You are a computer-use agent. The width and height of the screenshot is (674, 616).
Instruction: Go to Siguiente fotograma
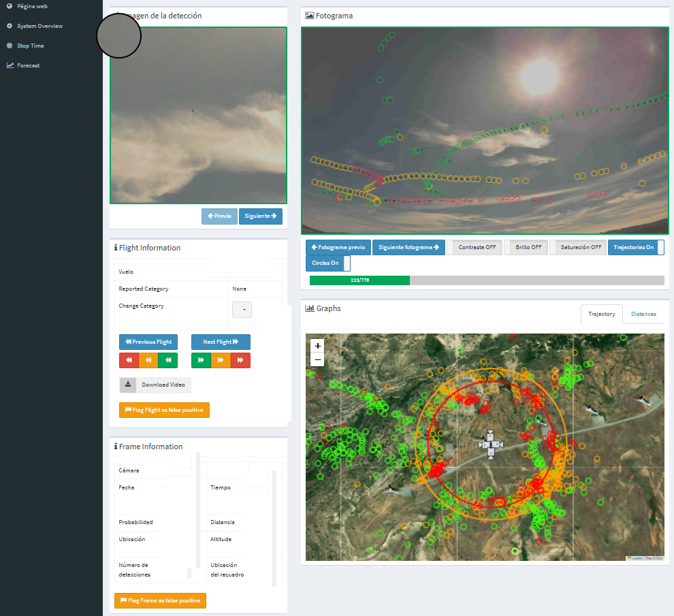(x=408, y=247)
